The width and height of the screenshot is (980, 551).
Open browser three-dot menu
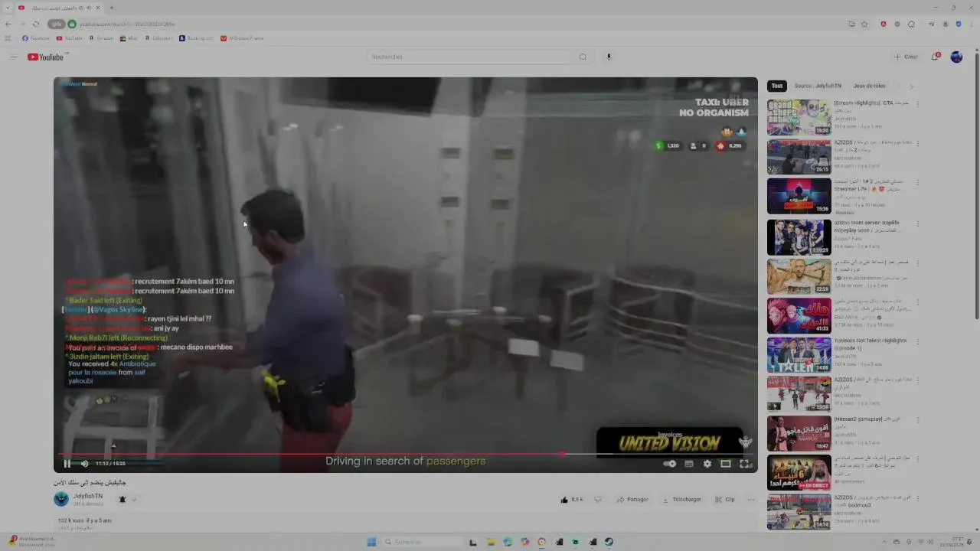[x=971, y=24]
